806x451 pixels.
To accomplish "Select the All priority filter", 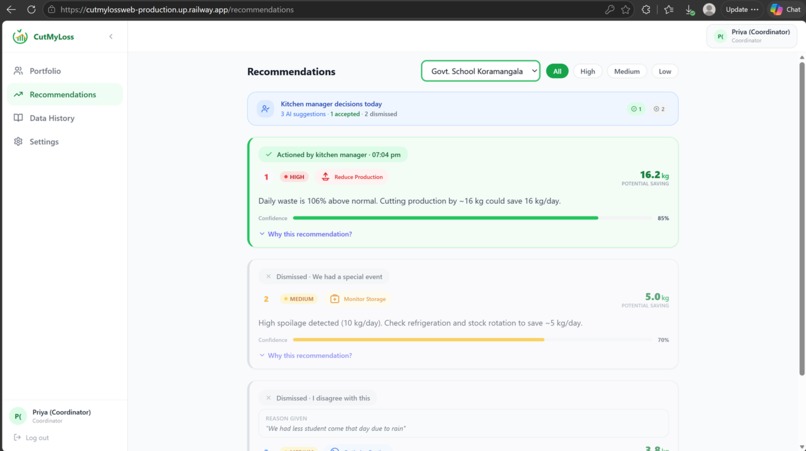I will (x=557, y=71).
